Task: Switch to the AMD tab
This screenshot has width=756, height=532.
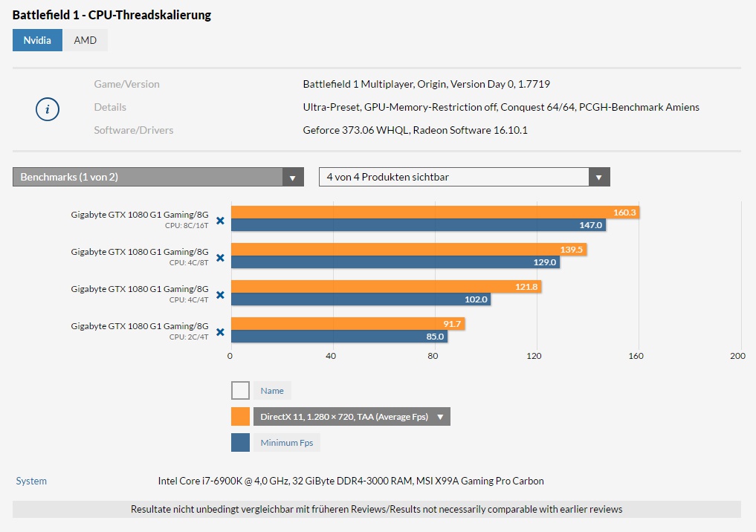Action: tap(85, 40)
